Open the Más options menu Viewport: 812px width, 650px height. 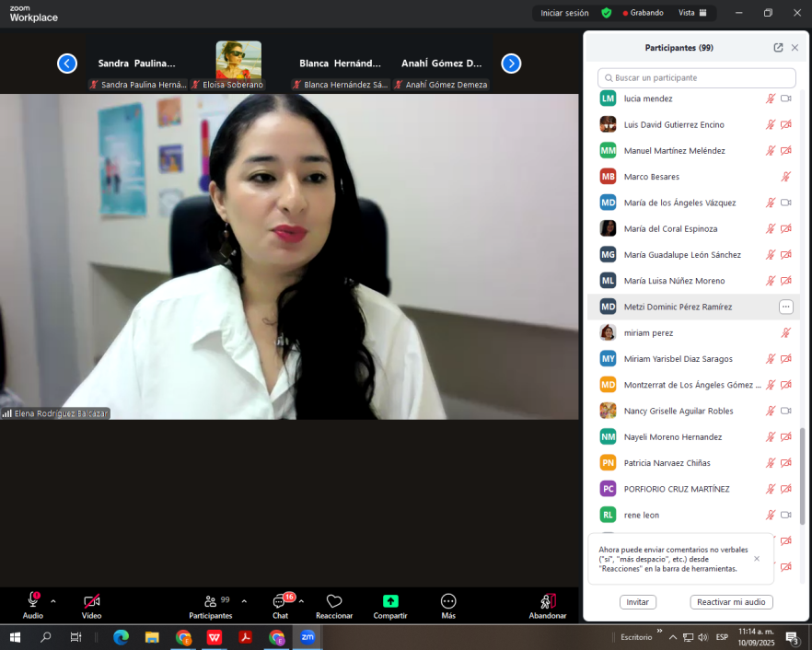(448, 602)
